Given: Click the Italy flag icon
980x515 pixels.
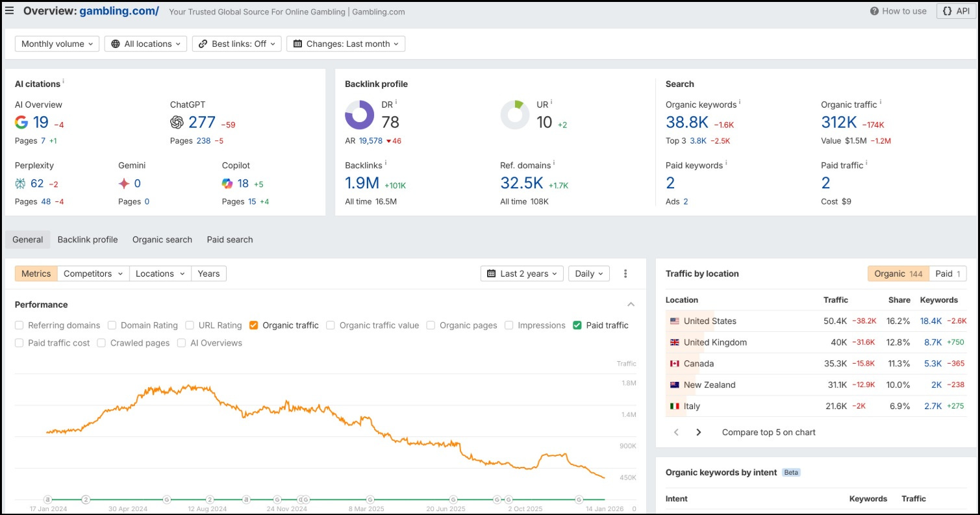Looking at the screenshot, I should click(675, 407).
